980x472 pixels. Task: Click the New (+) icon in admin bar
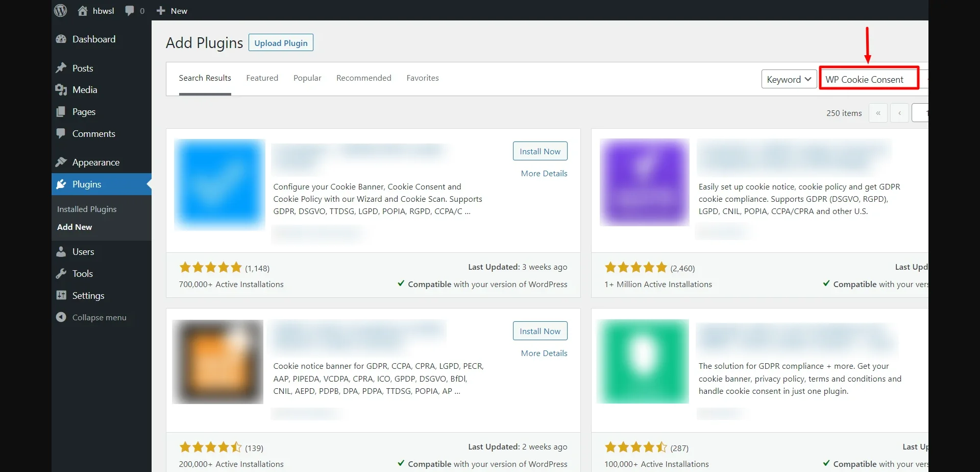pyautogui.click(x=161, y=10)
